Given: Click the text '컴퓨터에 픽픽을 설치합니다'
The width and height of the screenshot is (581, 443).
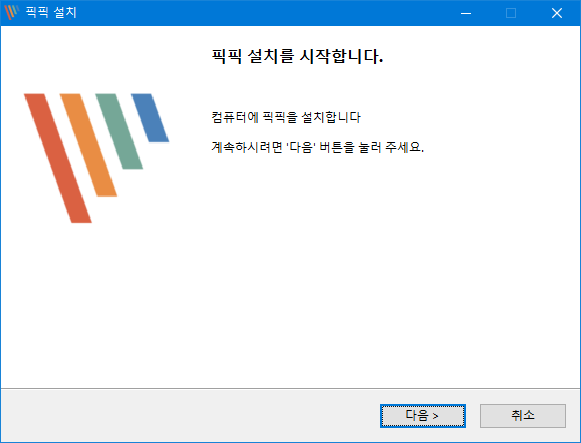Looking at the screenshot, I should pyautogui.click(x=286, y=117).
